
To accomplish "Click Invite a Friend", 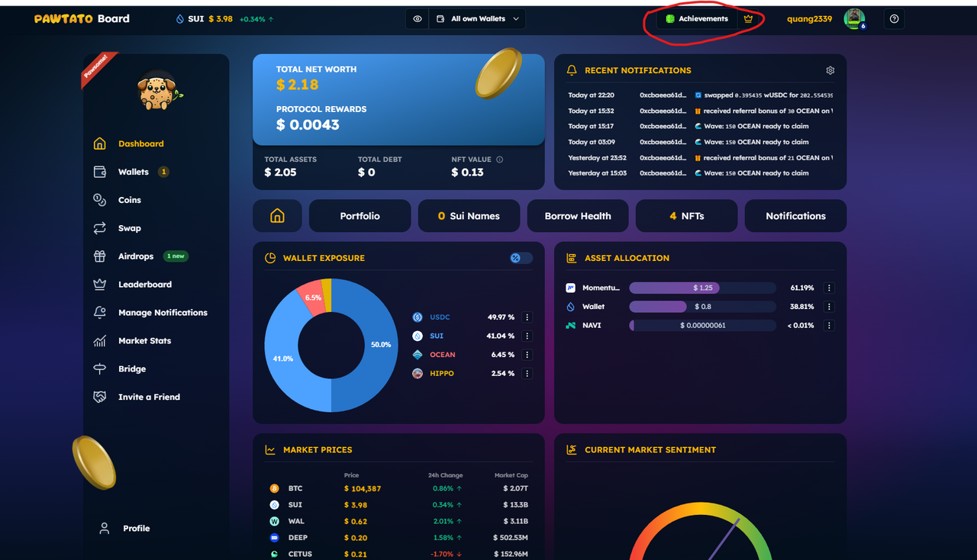I will coord(149,397).
